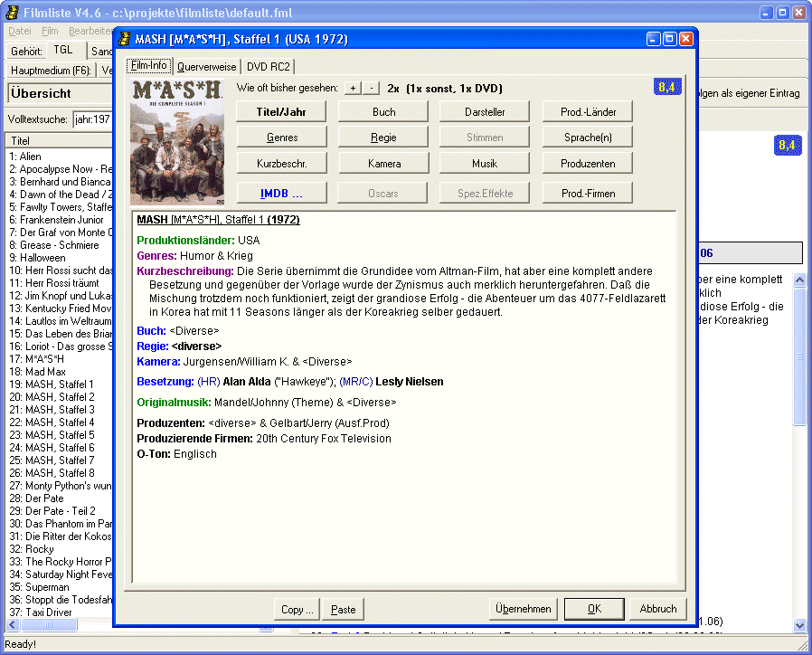The image size is (812, 655).
Task: Click the Produzenten button
Action: click(x=588, y=163)
